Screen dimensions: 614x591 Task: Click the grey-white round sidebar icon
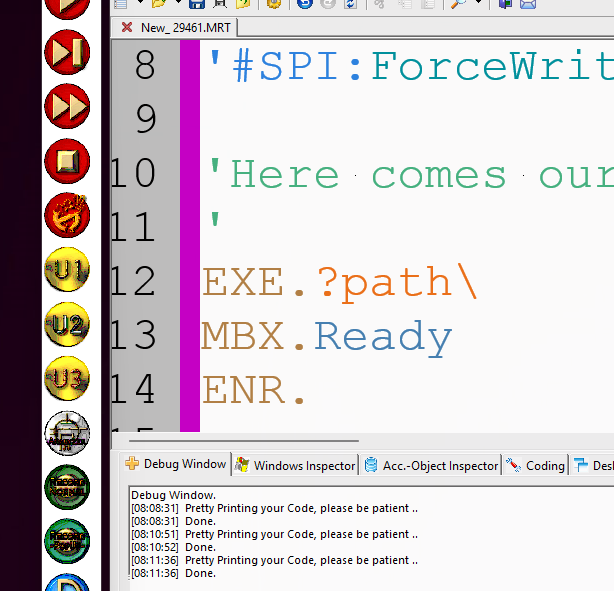[67, 433]
